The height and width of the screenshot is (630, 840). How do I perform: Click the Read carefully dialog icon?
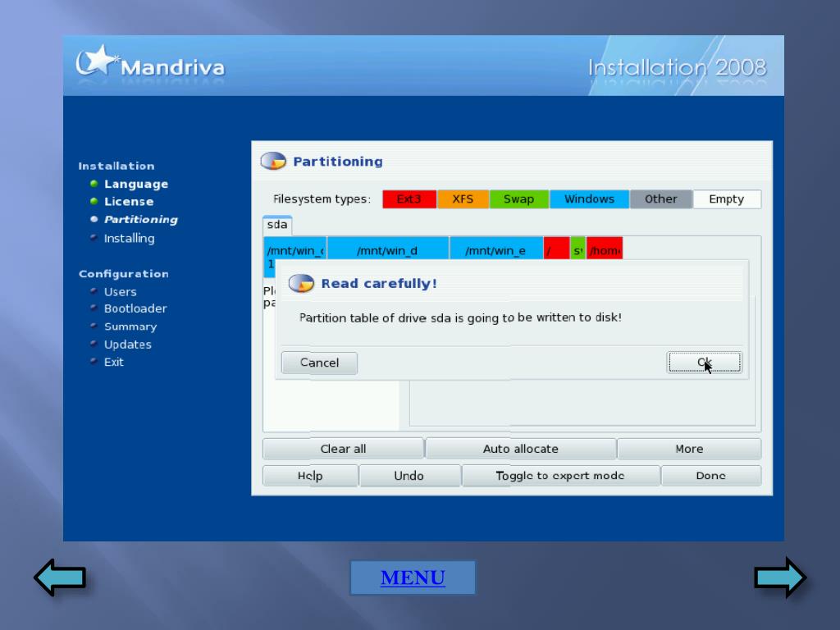(301, 283)
